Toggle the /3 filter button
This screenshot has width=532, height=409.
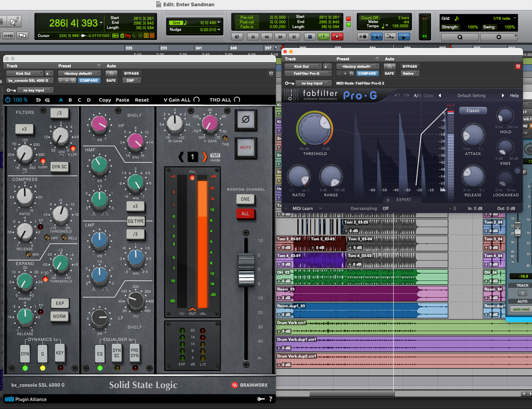59,113
